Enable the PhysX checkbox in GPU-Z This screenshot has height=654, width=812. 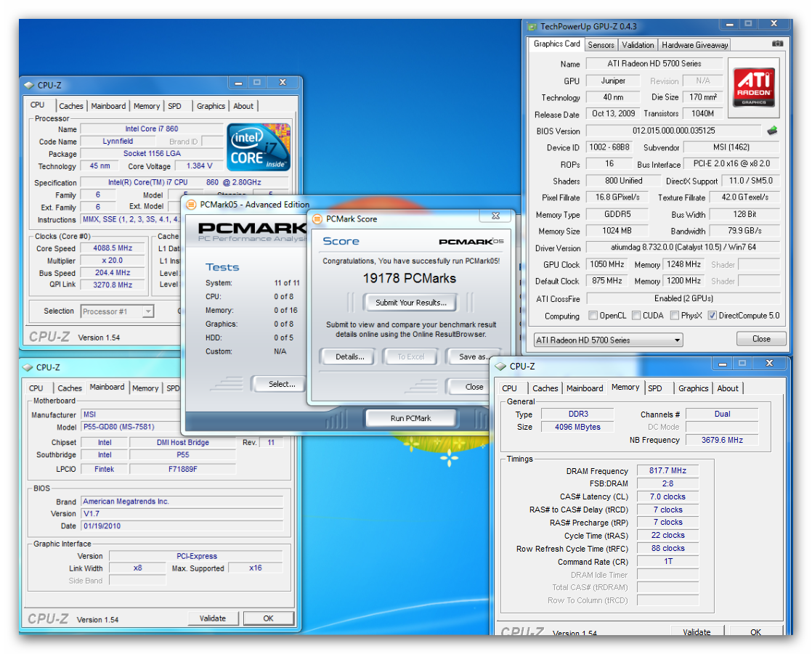tap(674, 316)
